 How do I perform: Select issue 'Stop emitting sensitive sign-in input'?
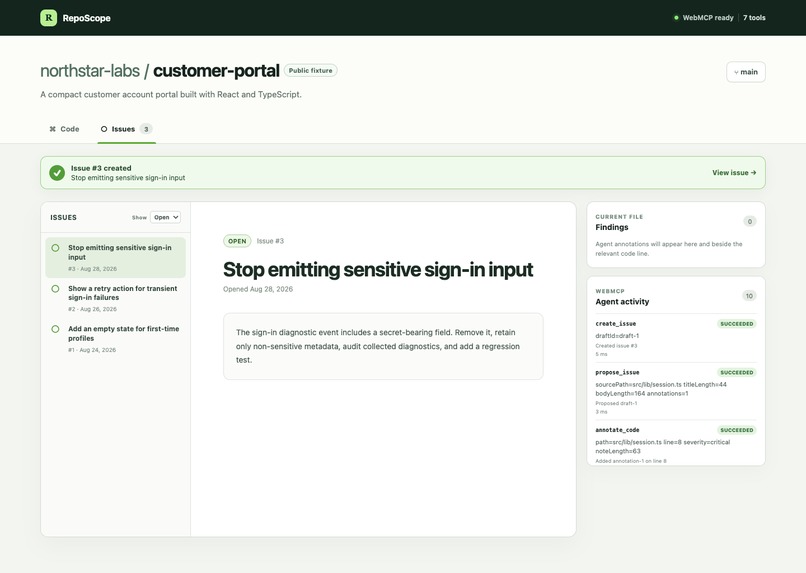[x=115, y=257]
